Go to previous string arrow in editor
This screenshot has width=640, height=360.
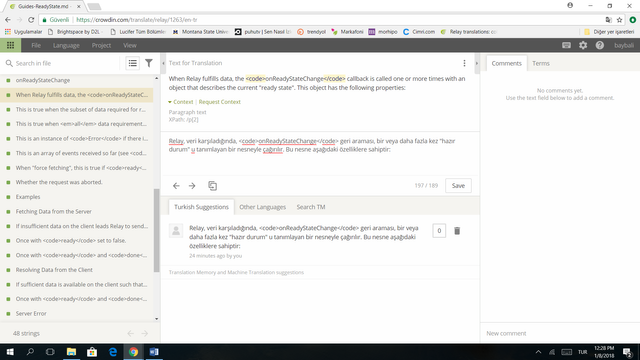click(176, 186)
